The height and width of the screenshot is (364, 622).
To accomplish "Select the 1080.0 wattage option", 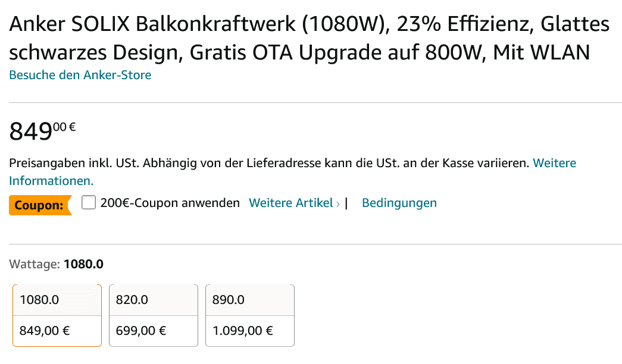I will click(57, 300).
